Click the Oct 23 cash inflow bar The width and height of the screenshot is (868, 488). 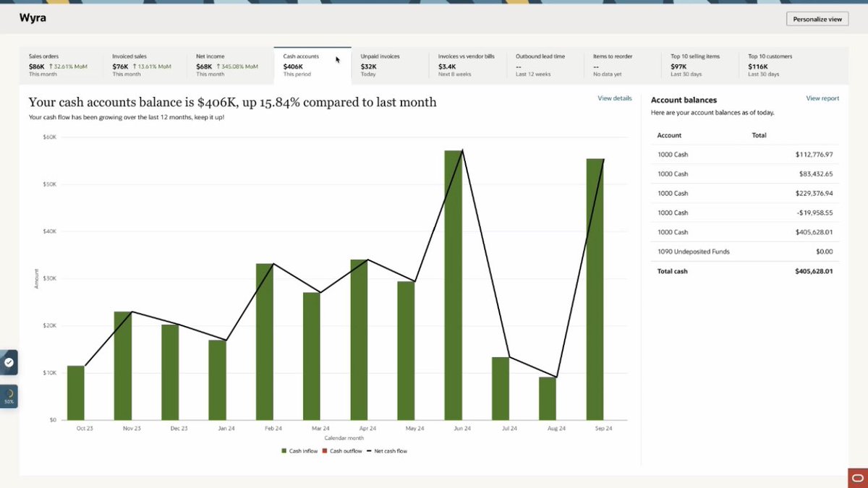coord(76,393)
